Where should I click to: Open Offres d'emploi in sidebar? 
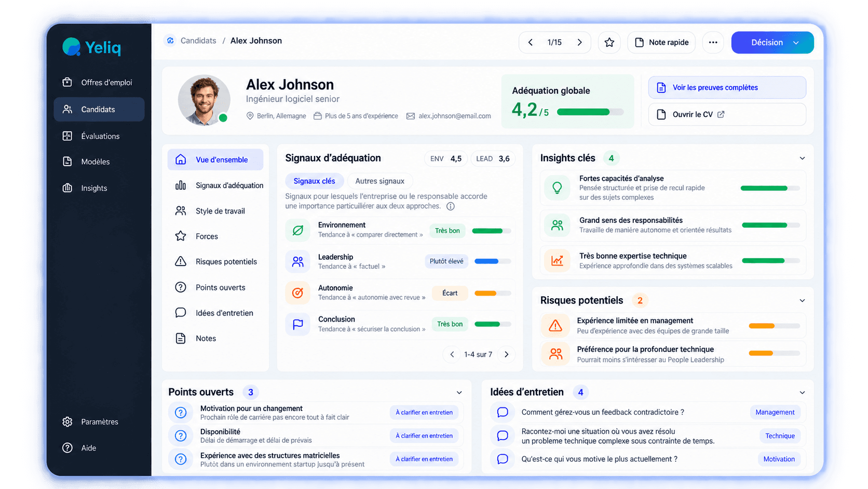pyautogui.click(x=99, y=82)
